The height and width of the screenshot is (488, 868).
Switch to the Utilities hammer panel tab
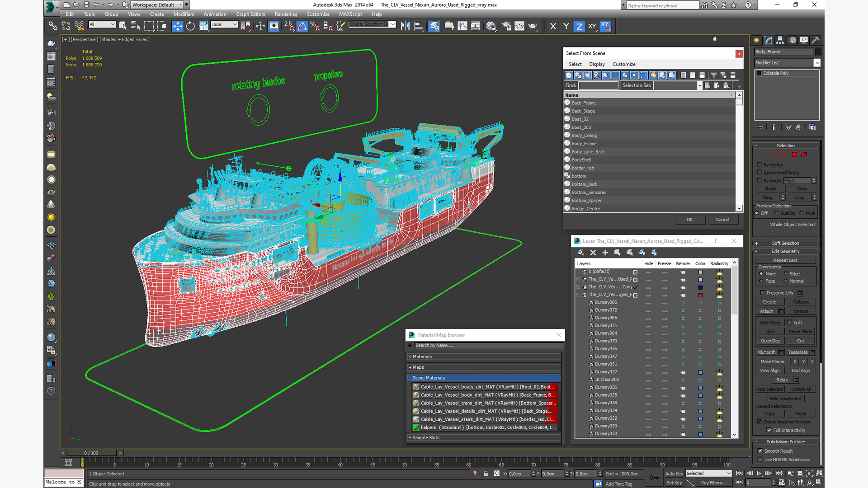(815, 40)
